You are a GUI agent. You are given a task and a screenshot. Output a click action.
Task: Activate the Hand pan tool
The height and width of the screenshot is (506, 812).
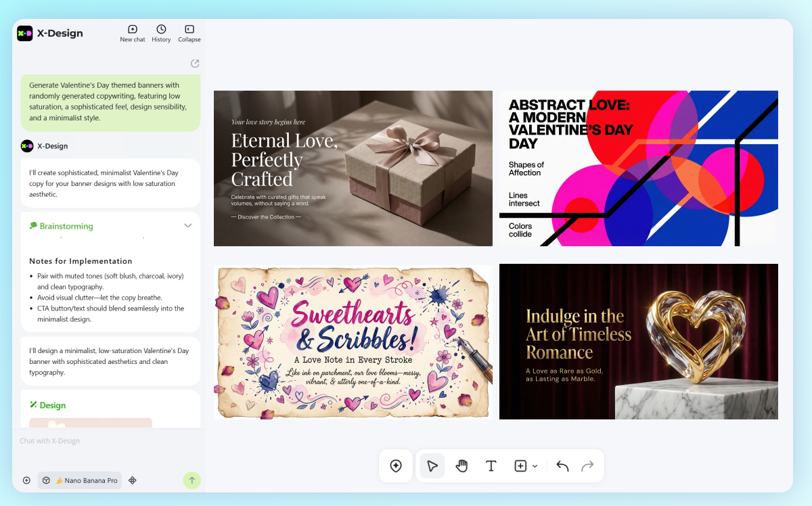click(x=462, y=466)
